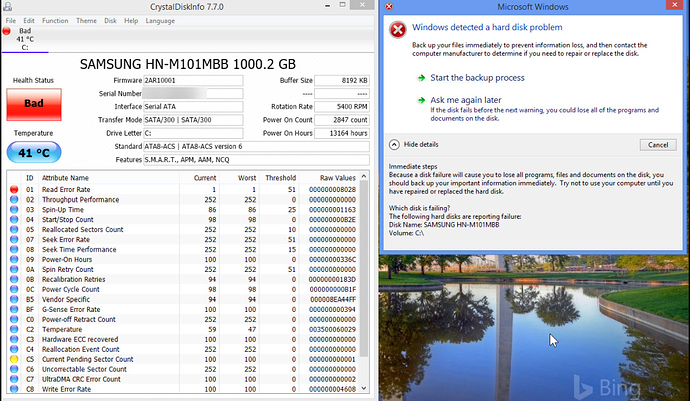
Task: Click the Attribute Name column header
Action: point(65,178)
